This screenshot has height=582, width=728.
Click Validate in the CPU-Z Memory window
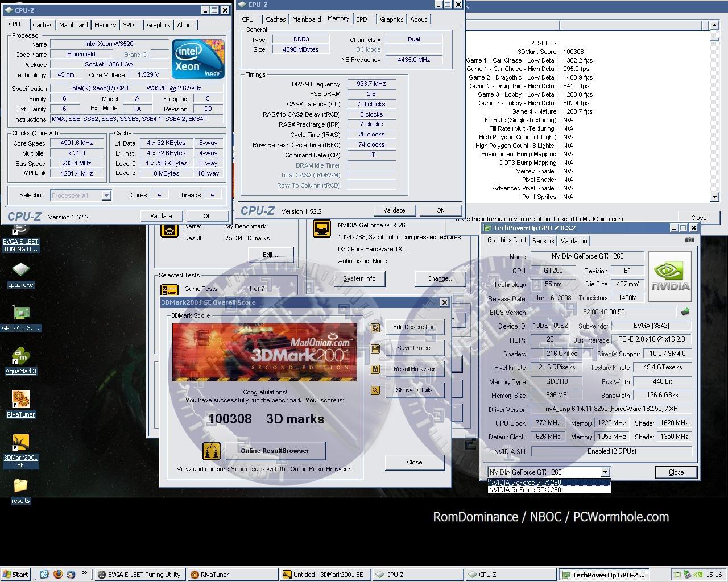tap(394, 210)
